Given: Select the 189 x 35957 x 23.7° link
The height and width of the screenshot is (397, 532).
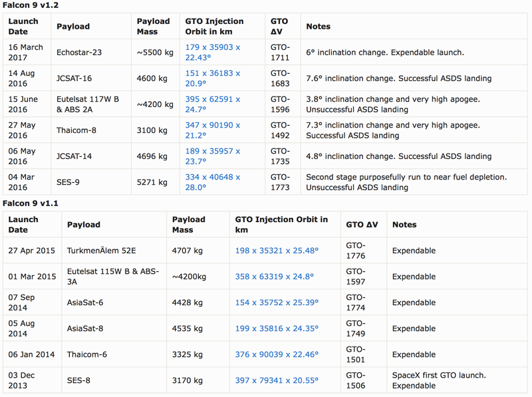Looking at the screenshot, I should point(213,156).
